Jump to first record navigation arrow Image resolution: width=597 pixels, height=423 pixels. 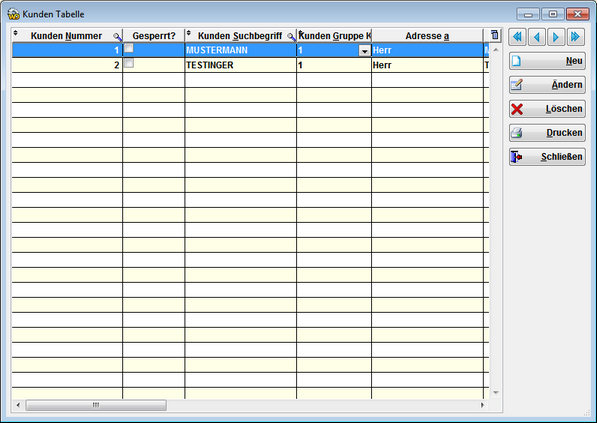coord(517,37)
